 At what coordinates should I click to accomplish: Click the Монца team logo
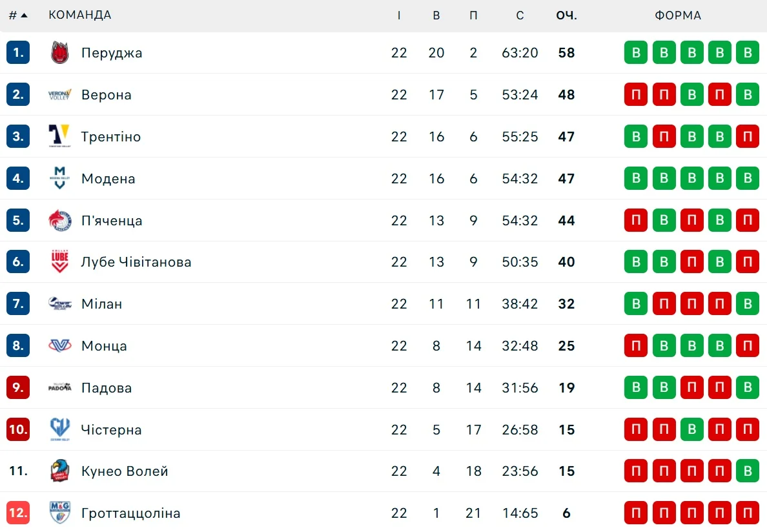59,346
